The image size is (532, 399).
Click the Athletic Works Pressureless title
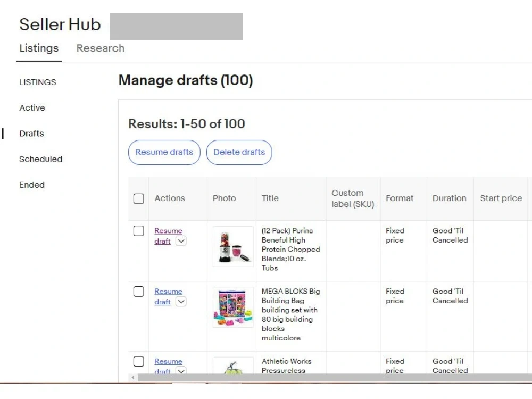click(x=287, y=366)
